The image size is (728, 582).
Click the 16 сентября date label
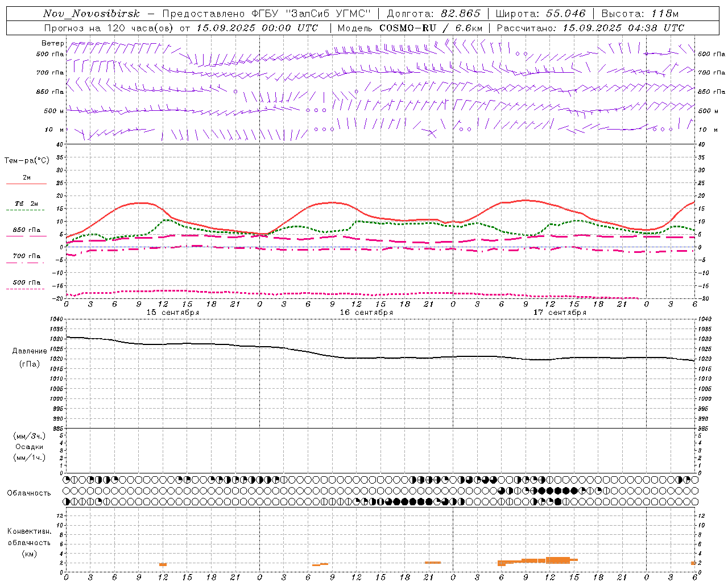366,313
